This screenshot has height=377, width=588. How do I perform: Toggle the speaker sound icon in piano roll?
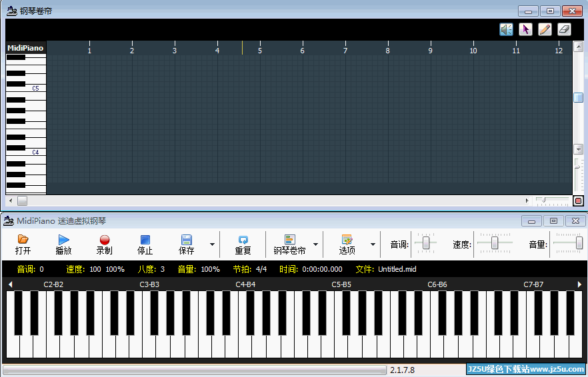(x=507, y=29)
